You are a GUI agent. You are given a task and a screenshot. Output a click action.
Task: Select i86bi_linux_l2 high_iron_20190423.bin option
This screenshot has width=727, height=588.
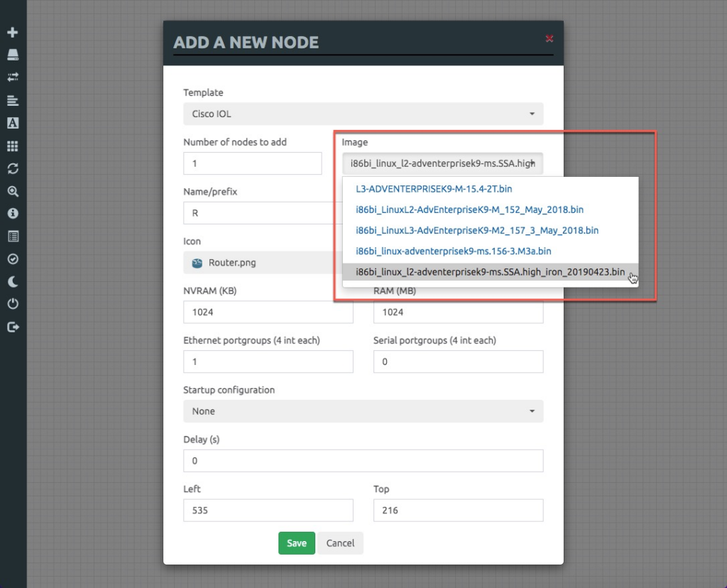point(490,272)
